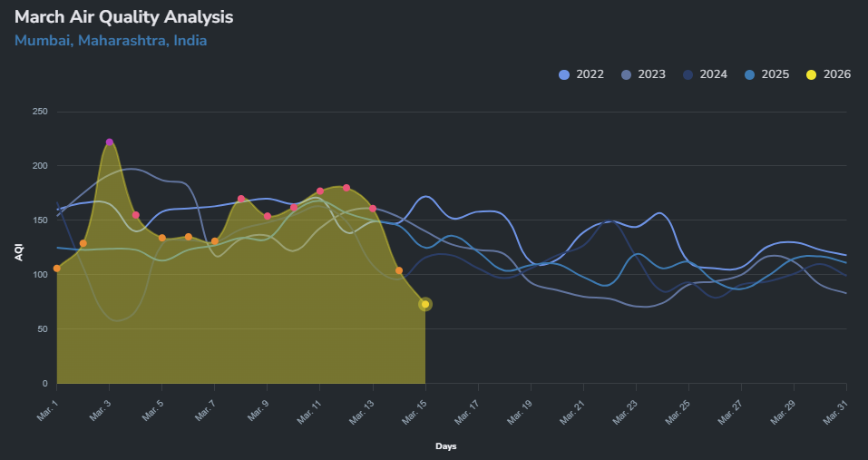Viewport: 868px width, 460px height.
Task: Select the pink data point on Mar. 12
Action: [346, 188]
